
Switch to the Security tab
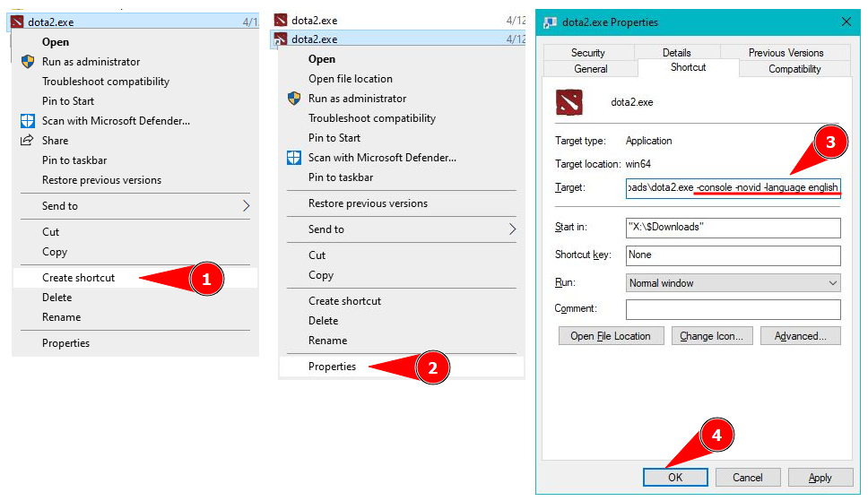click(588, 53)
